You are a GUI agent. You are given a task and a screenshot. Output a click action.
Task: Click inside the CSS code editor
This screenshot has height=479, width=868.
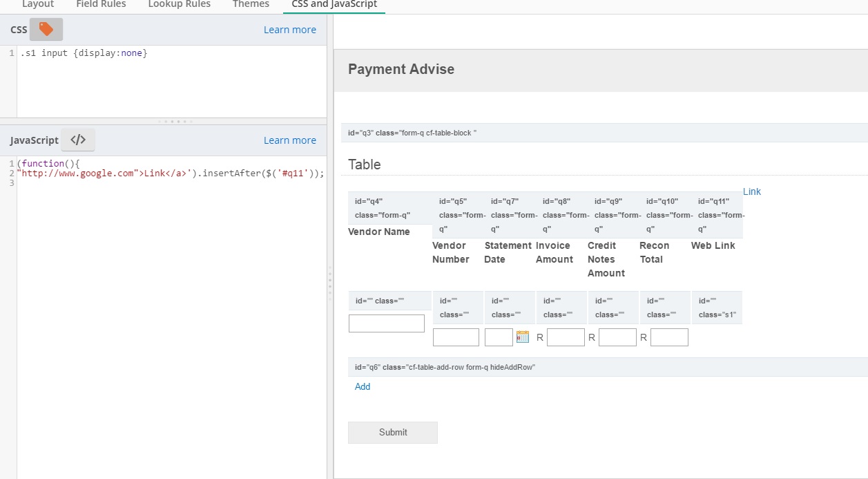[x=171, y=83]
